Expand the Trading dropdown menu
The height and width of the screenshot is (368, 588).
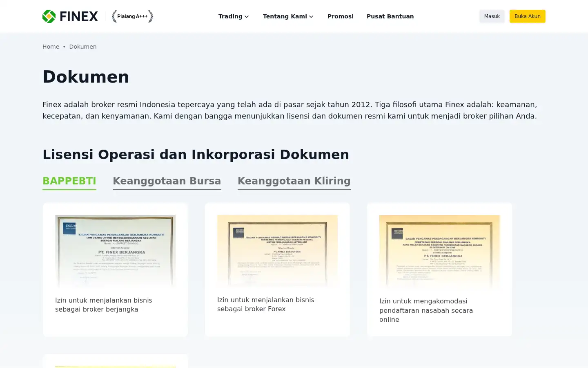pos(234,16)
